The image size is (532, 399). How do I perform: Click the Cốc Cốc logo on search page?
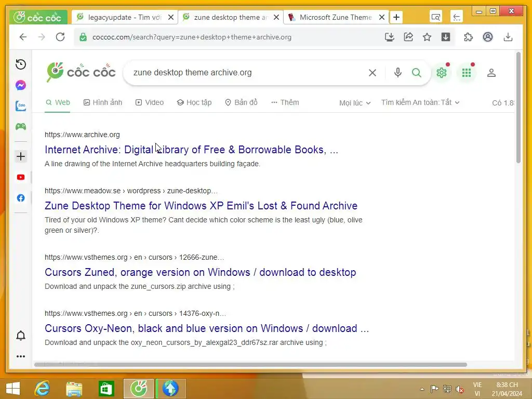81,72
